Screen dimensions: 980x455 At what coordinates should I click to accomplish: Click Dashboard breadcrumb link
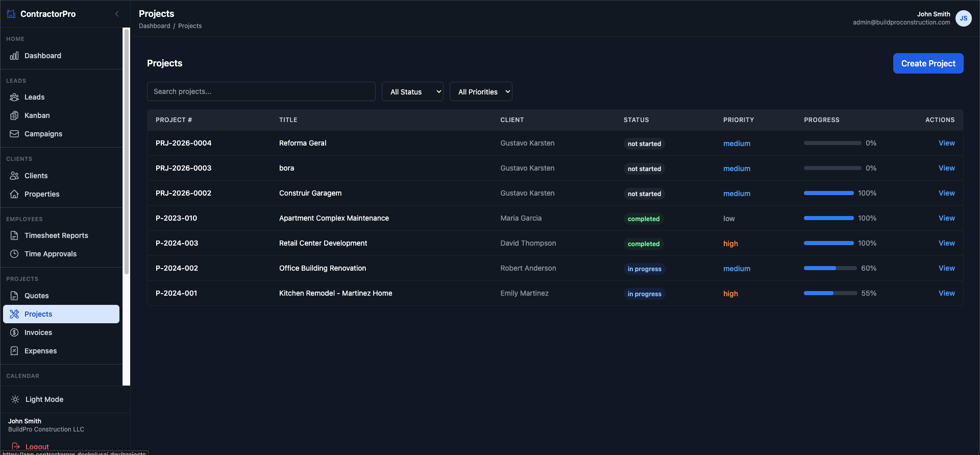(154, 26)
